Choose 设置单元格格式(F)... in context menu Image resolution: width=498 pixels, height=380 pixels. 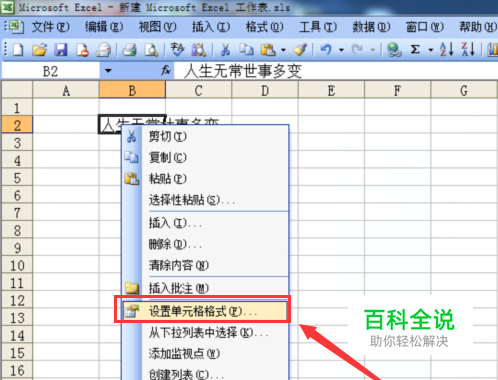pyautogui.click(x=205, y=311)
